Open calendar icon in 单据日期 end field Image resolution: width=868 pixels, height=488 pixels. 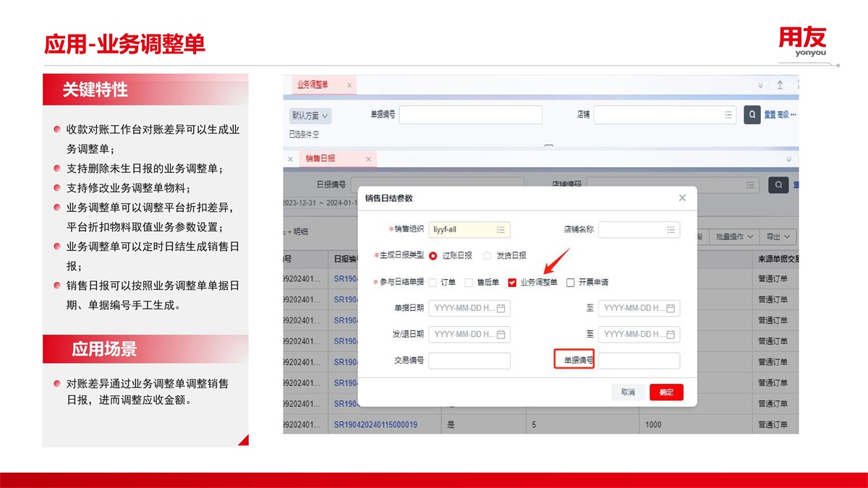point(671,309)
